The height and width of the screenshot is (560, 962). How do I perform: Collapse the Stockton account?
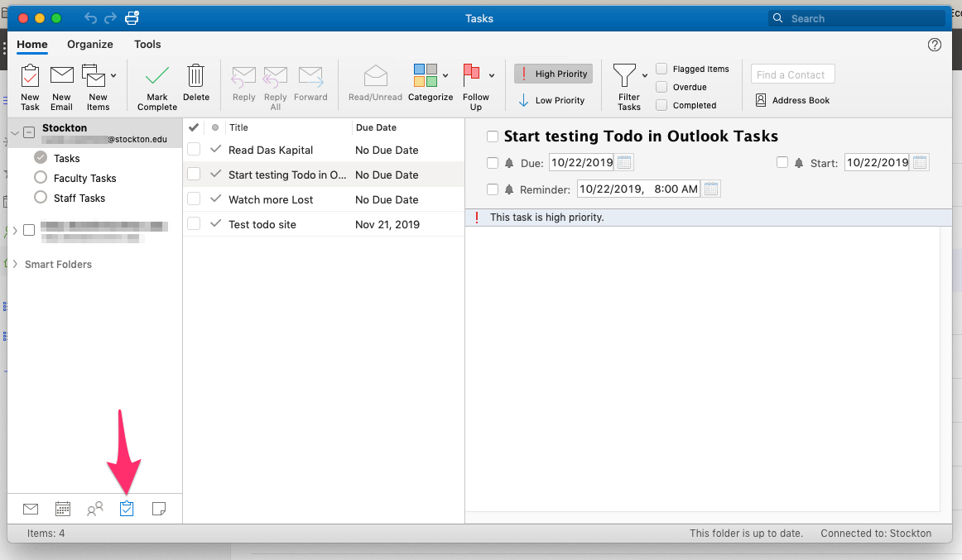(15, 132)
